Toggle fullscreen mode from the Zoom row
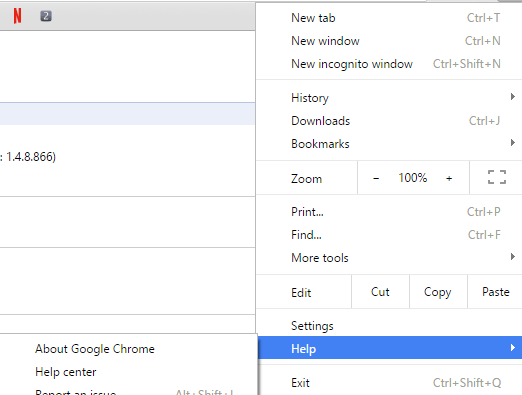This screenshot has width=522, height=395. [x=497, y=177]
